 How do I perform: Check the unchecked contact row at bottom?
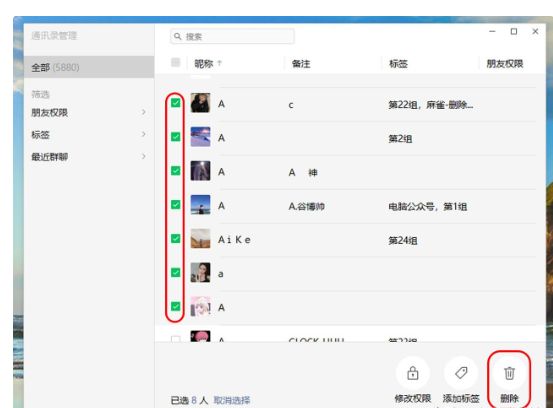point(175,339)
